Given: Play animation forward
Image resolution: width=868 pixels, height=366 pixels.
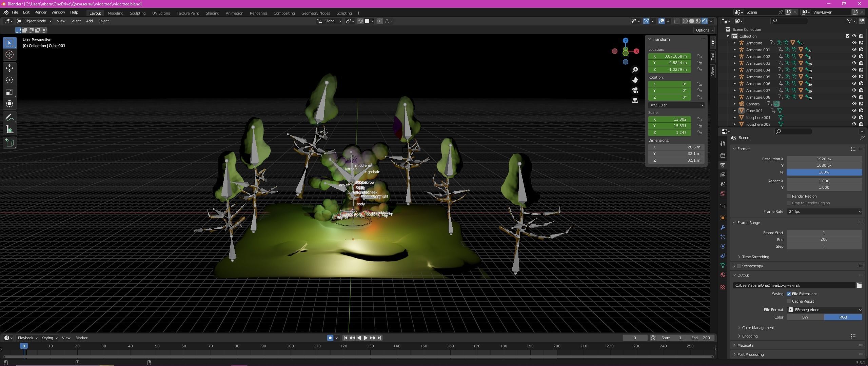Looking at the screenshot, I should click(366, 338).
